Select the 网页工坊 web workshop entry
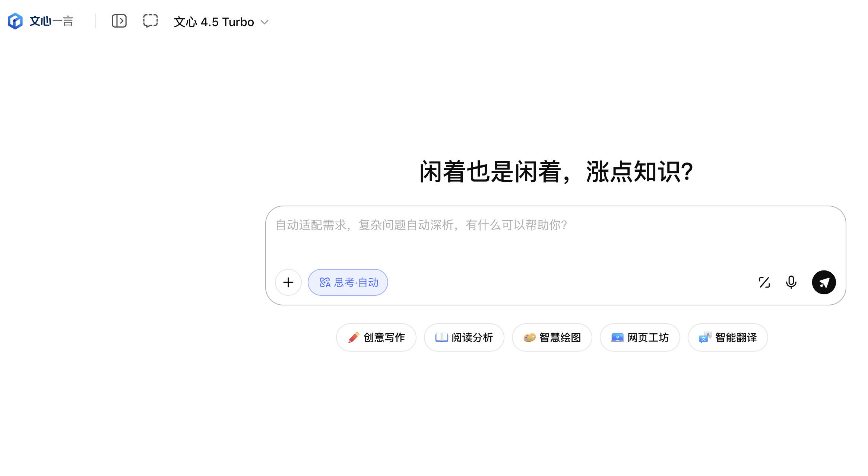 [x=640, y=337]
